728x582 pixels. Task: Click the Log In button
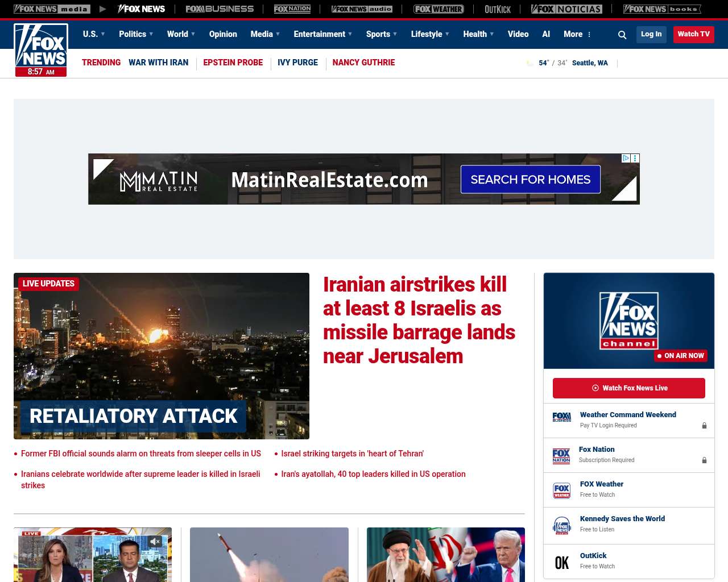coord(651,34)
